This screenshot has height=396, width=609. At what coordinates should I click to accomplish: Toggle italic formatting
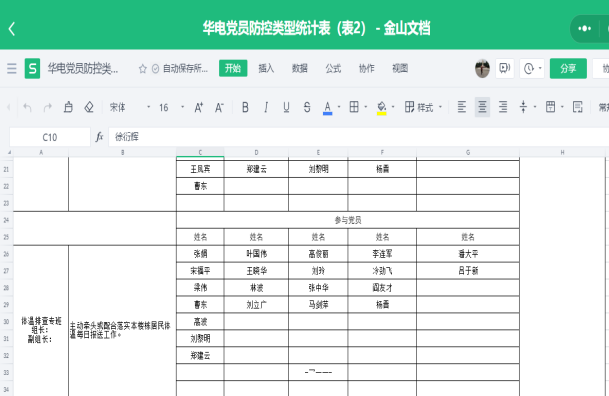click(266, 107)
